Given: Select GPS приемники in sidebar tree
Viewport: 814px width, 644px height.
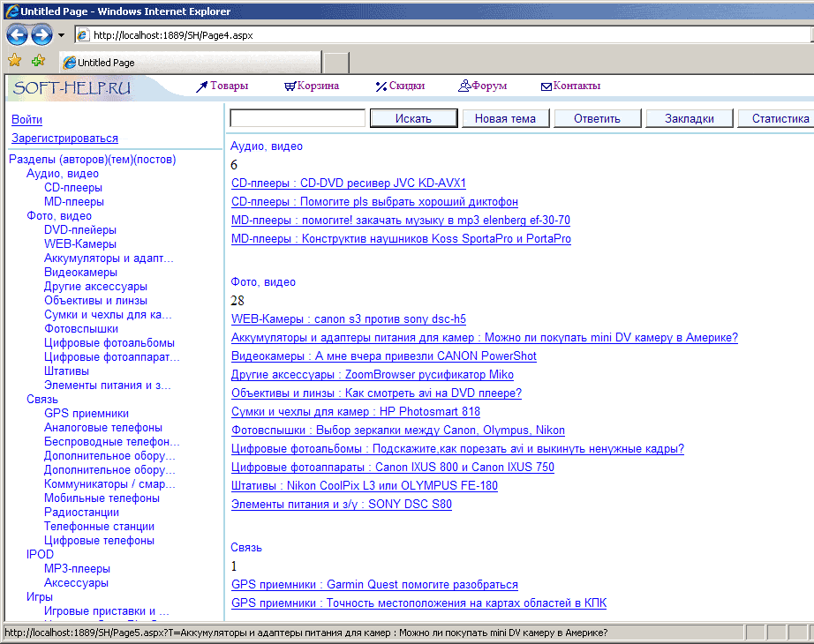Looking at the screenshot, I should point(87,413).
